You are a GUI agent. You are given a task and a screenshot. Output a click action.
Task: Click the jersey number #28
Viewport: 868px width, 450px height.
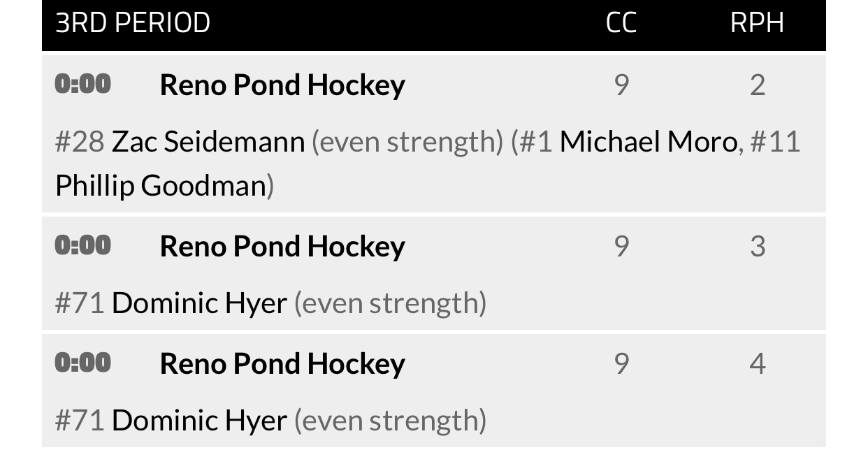click(80, 142)
